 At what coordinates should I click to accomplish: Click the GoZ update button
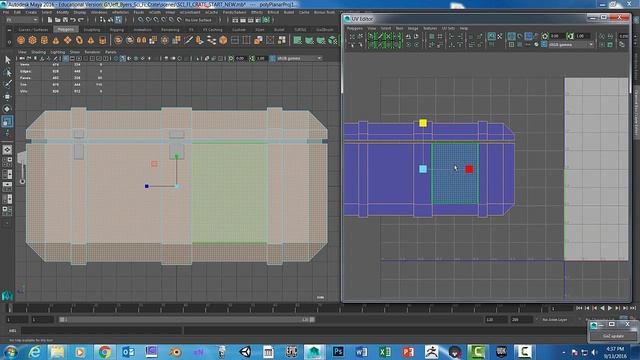[x=613, y=336]
